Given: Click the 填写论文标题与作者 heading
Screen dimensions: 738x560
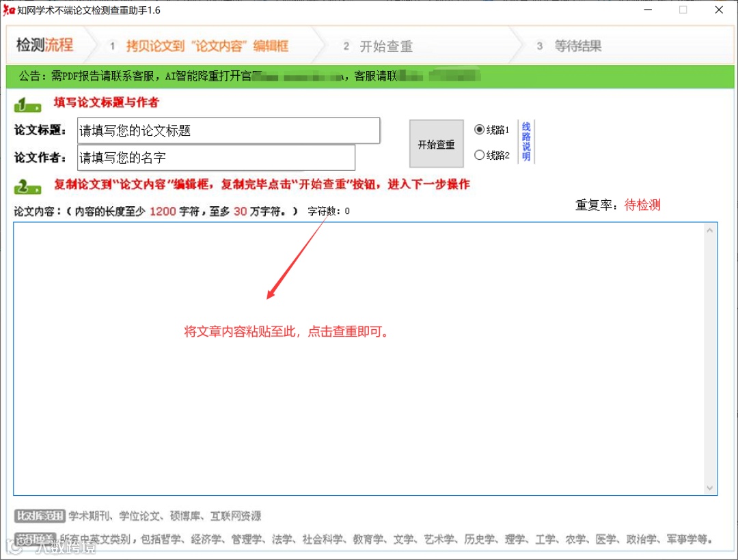Looking at the screenshot, I should 107,102.
